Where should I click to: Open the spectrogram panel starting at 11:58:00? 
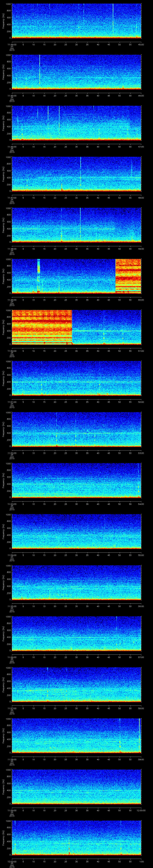(76, 736)
